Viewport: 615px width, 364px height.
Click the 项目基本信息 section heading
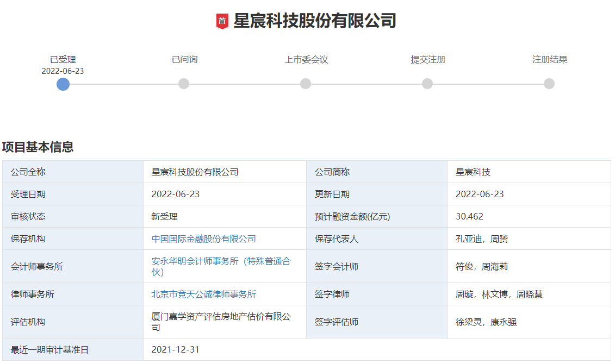pyautogui.click(x=38, y=147)
